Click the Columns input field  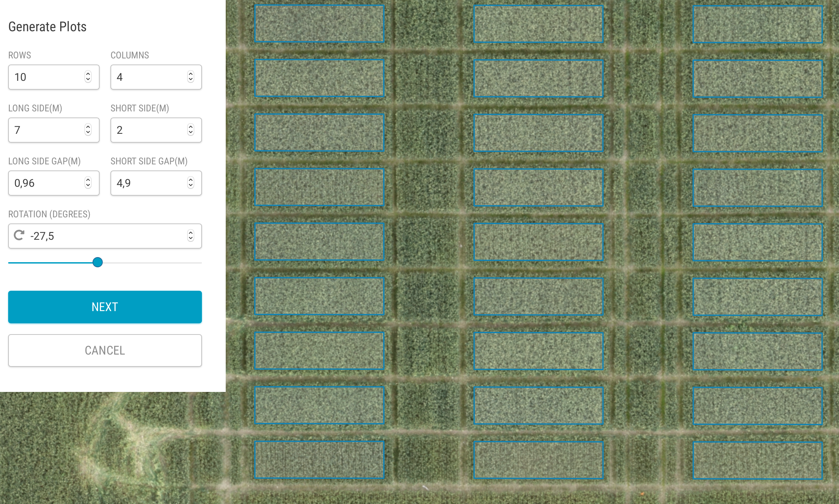(156, 77)
